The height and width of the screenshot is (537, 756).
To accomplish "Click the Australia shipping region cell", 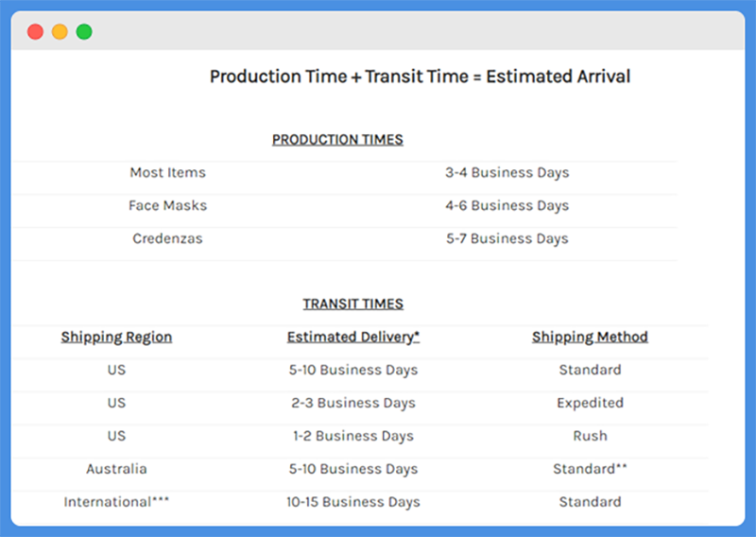I will [x=116, y=469].
